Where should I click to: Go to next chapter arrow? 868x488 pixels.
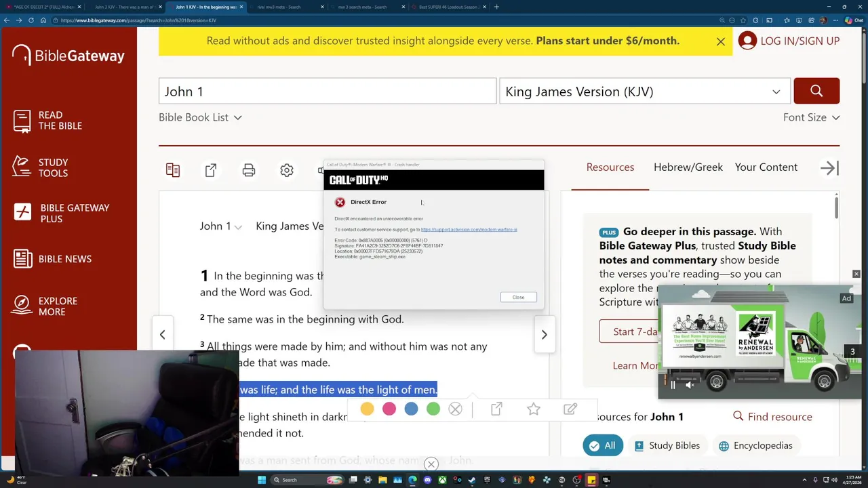[544, 334]
